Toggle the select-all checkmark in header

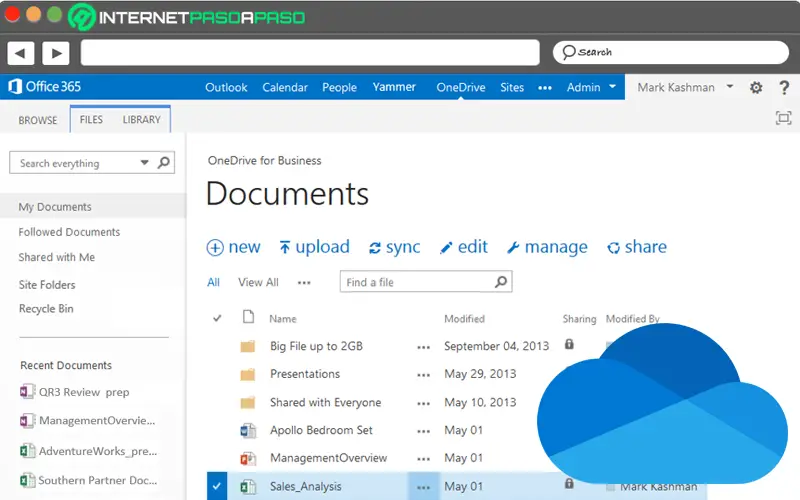click(217, 319)
